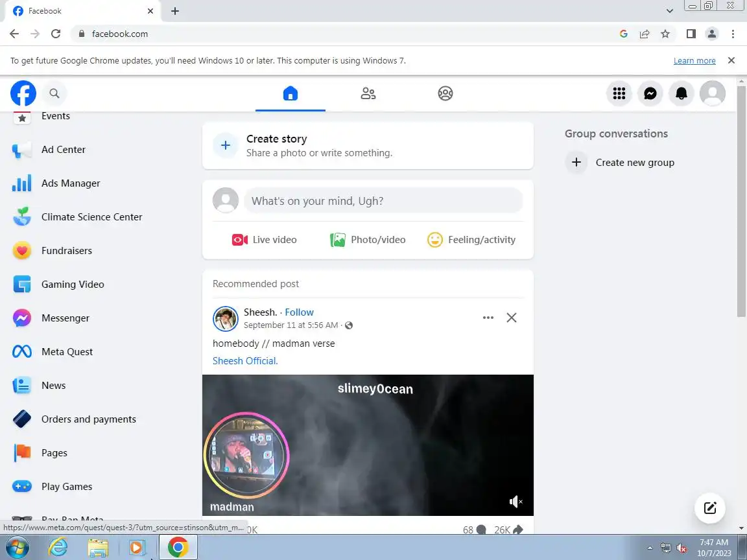Toggle the Chrome side panel
The image size is (747, 560).
[691, 34]
